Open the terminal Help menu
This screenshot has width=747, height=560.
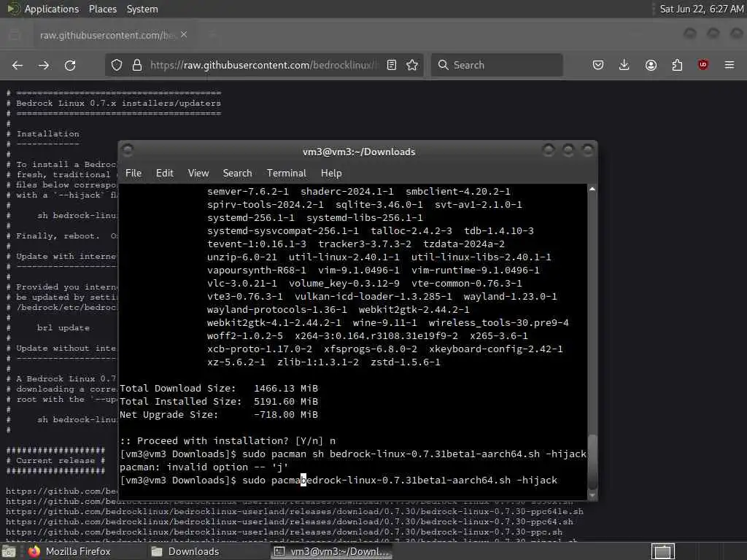click(x=331, y=174)
